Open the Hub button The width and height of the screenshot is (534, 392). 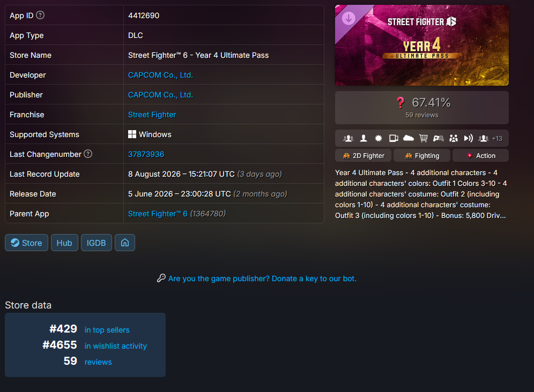pos(64,243)
